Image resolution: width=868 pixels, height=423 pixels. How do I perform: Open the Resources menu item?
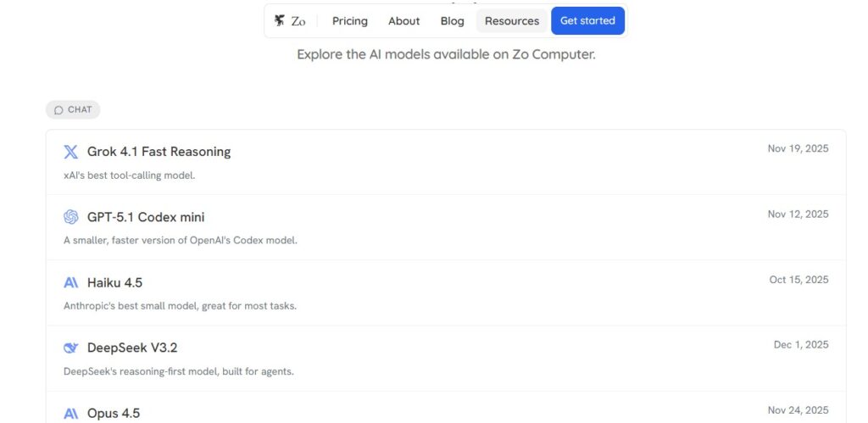pos(512,21)
